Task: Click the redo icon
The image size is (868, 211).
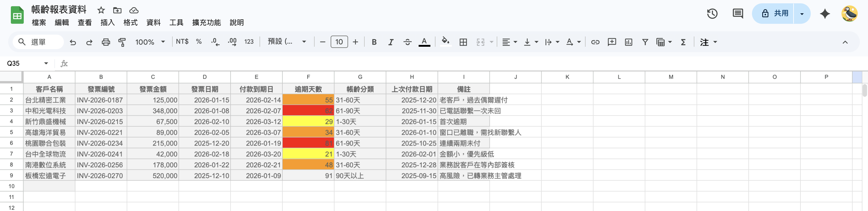Action: click(89, 42)
